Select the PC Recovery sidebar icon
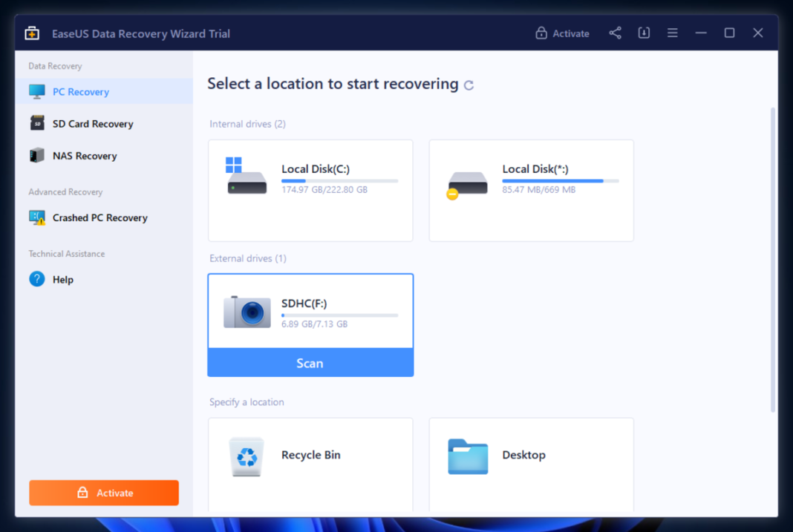The height and width of the screenshot is (532, 793). click(x=36, y=91)
